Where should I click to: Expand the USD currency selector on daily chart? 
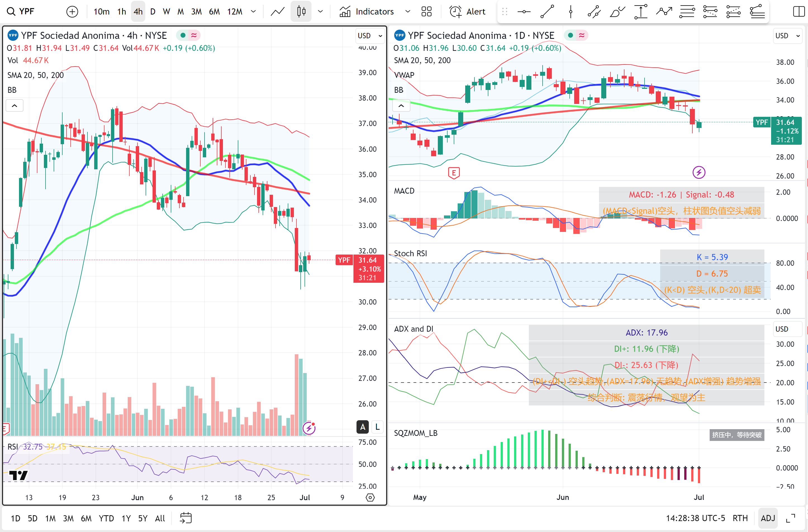click(x=788, y=35)
